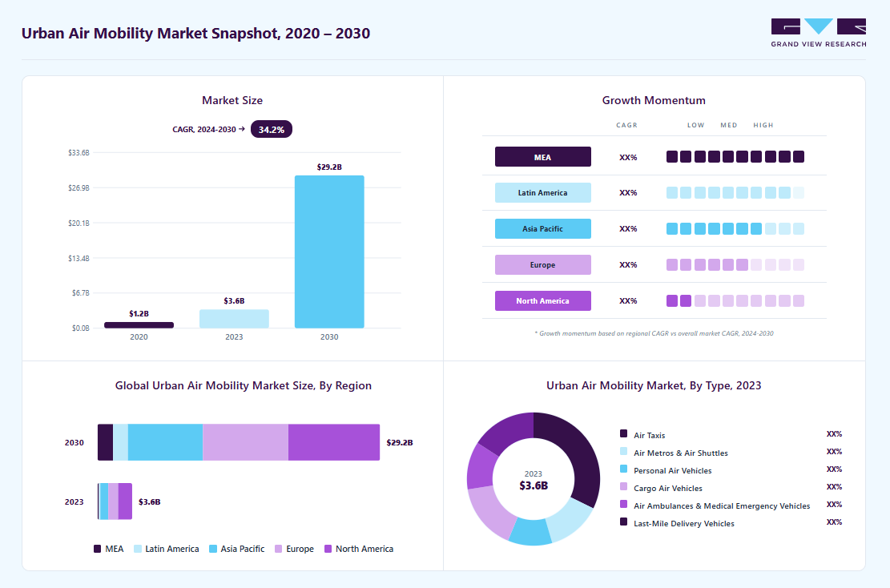Screen dimensions: 890x588
Task: Click the $3.6B total beside the 2023 stacked bar
Action: pos(149,501)
